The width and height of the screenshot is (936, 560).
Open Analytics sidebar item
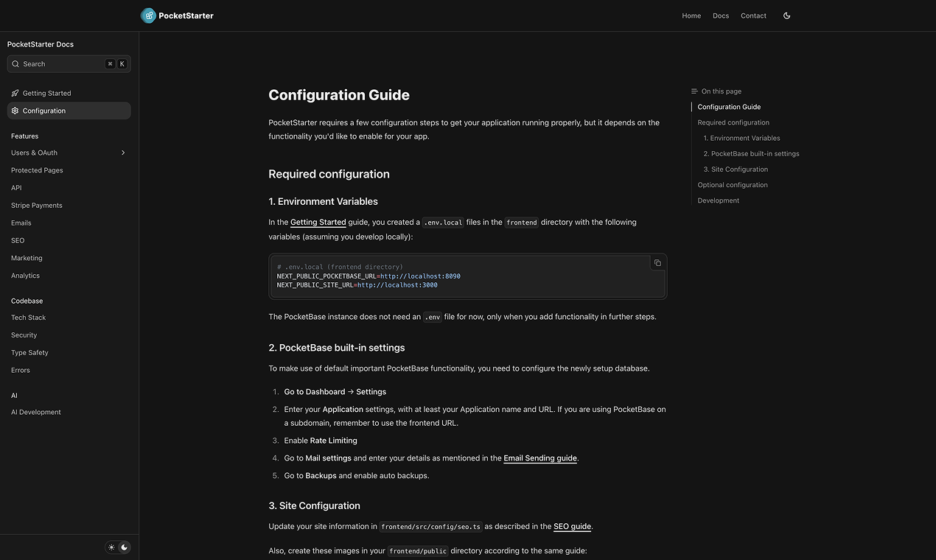click(x=25, y=276)
